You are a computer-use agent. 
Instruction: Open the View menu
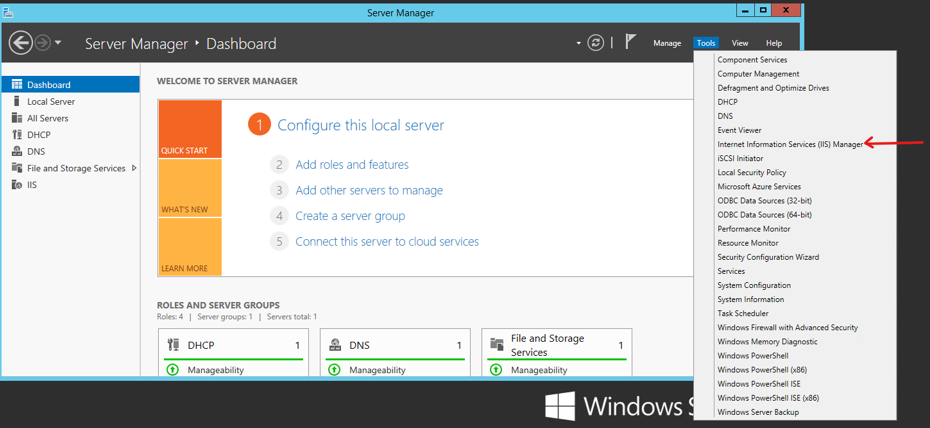coord(740,43)
